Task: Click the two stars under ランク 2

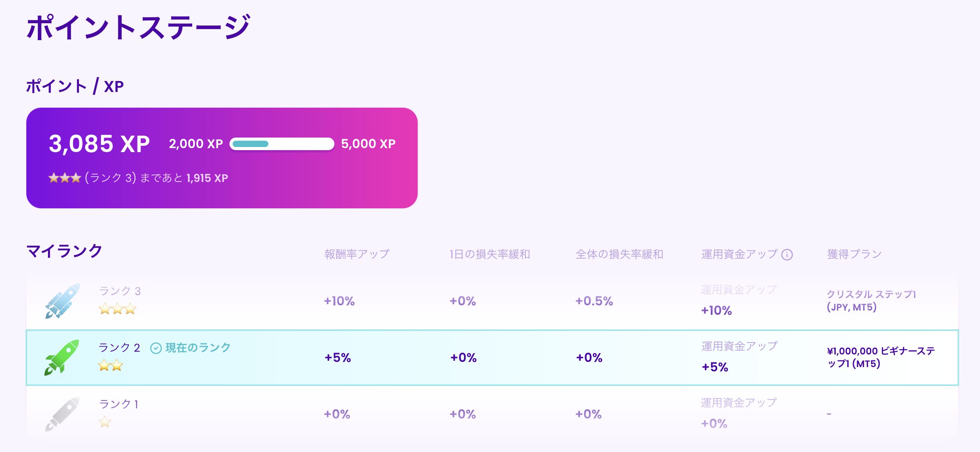Action: [x=110, y=366]
